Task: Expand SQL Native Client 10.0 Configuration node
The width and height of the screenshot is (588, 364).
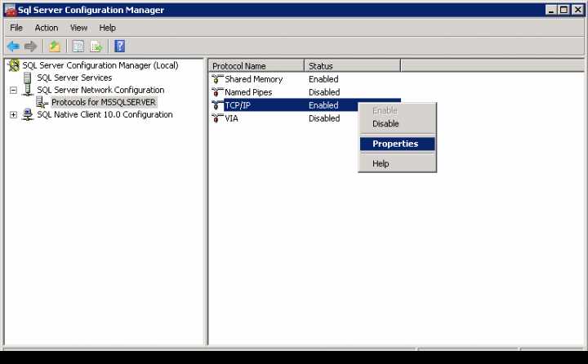Action: click(13, 115)
